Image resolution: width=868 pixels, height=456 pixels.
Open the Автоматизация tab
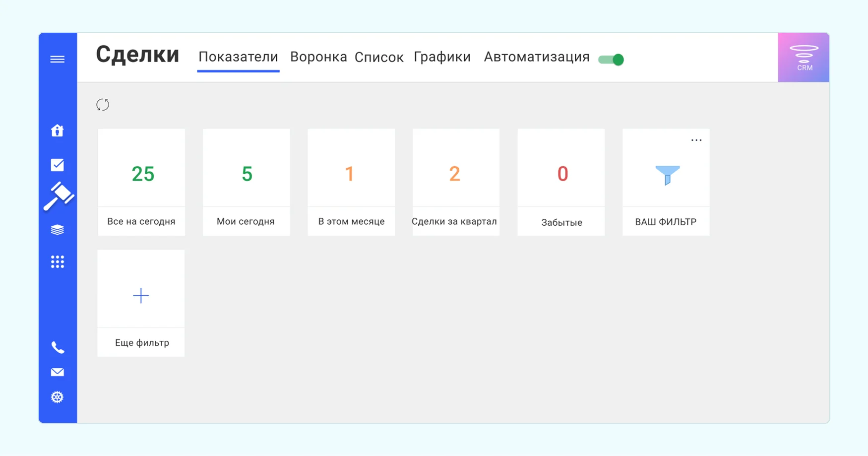coord(537,57)
